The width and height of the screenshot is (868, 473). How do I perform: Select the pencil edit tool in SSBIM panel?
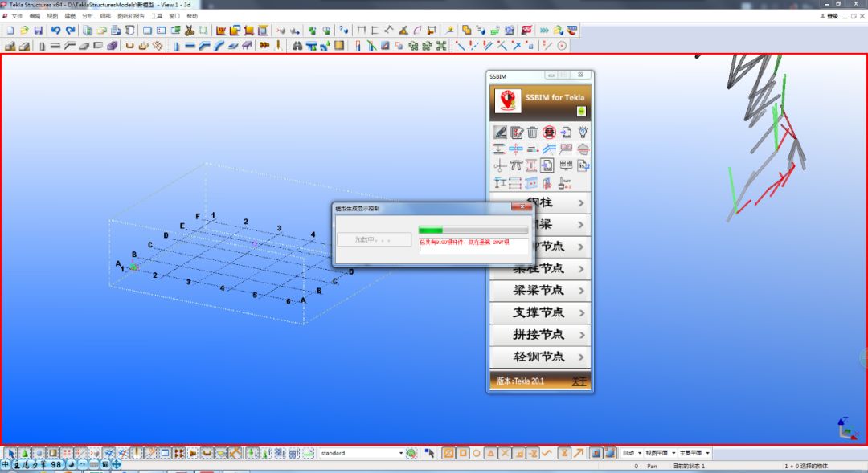coord(500,132)
